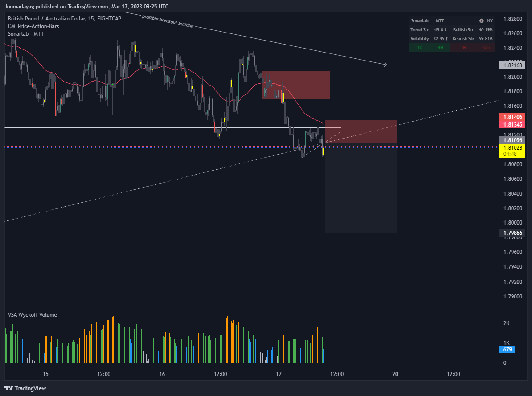Click the CM_Price-Action-Bars indicator label
532x396 pixels.
coord(33,26)
